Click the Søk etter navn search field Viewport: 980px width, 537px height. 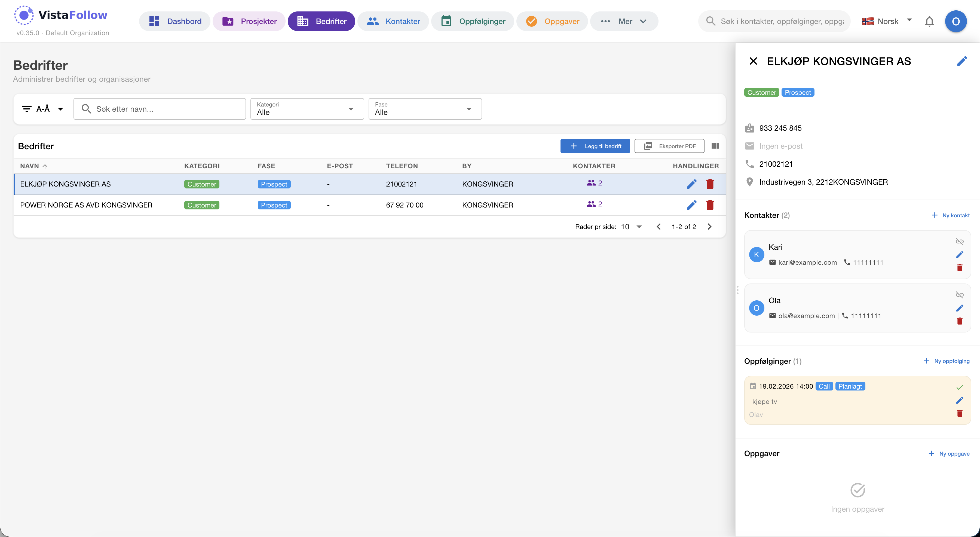coord(160,109)
